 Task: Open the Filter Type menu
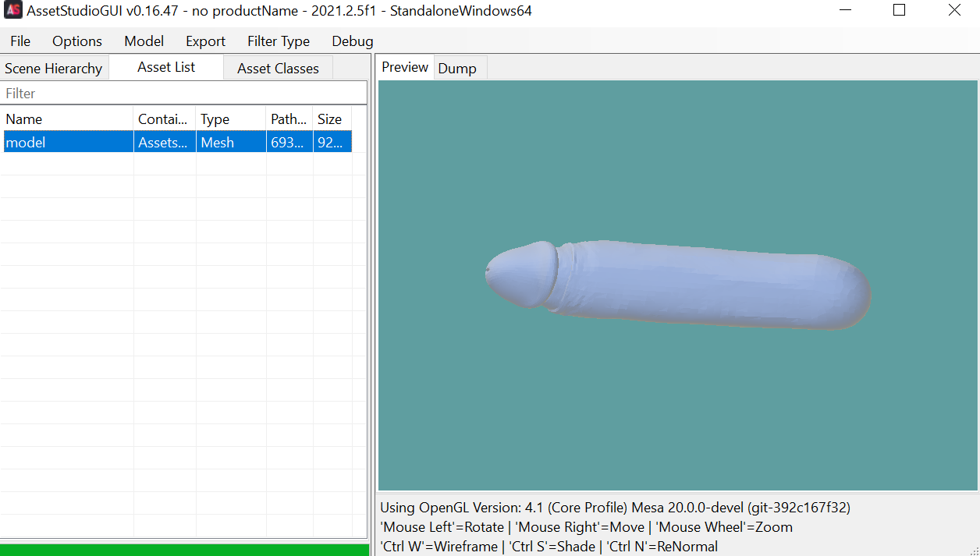[x=279, y=41]
